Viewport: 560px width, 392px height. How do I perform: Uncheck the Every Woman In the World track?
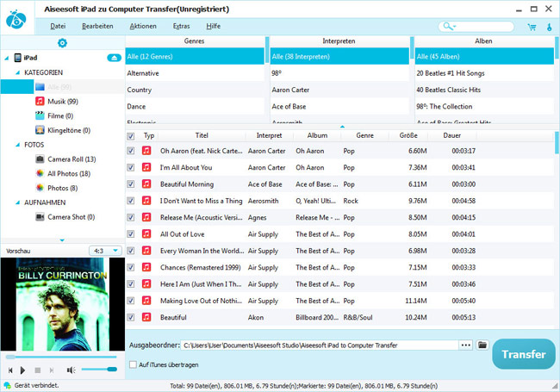click(131, 251)
